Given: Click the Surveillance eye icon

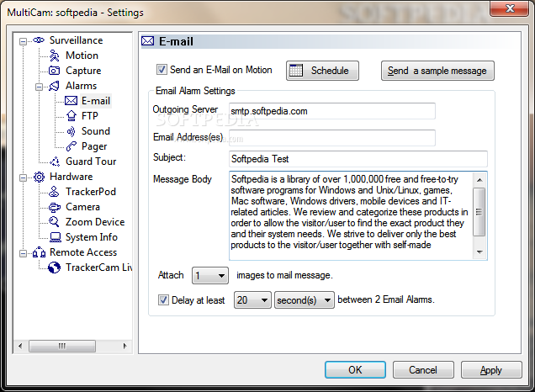Looking at the screenshot, I should (39, 40).
